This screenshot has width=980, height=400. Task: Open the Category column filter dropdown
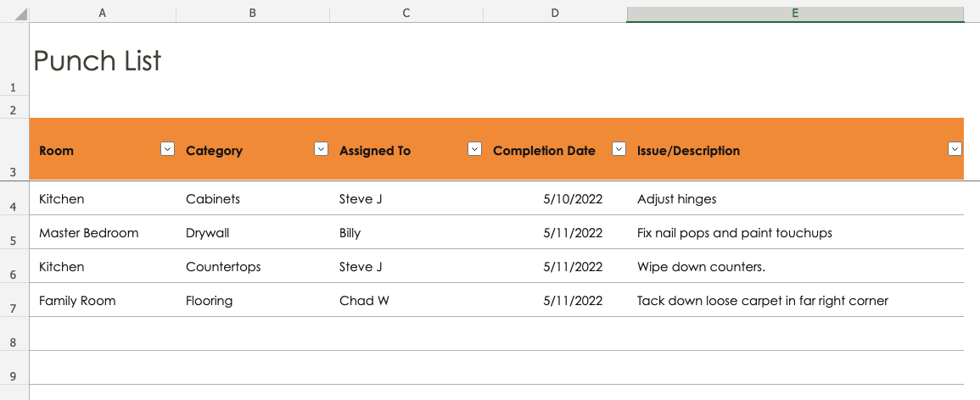tap(322, 148)
